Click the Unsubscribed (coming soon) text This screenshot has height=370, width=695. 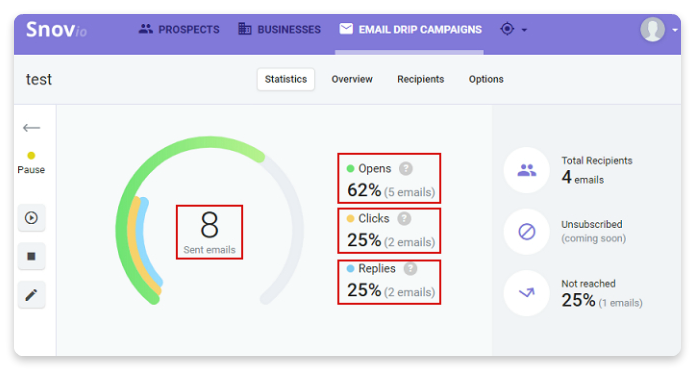[593, 231]
